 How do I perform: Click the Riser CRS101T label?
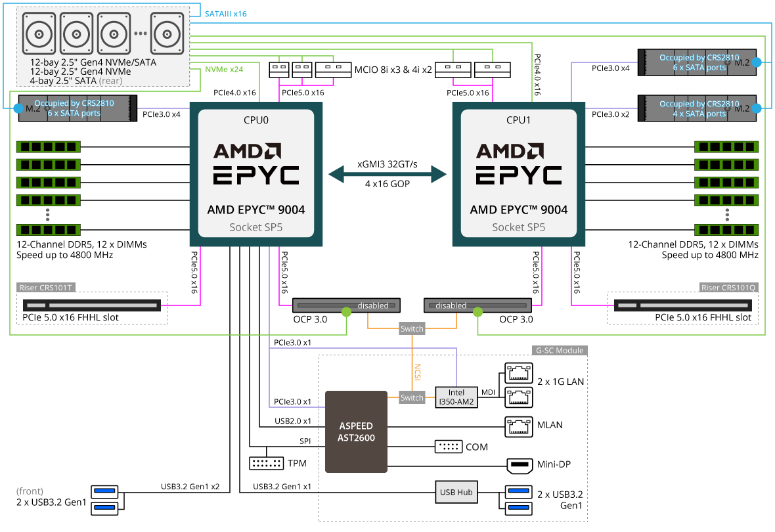point(44,287)
